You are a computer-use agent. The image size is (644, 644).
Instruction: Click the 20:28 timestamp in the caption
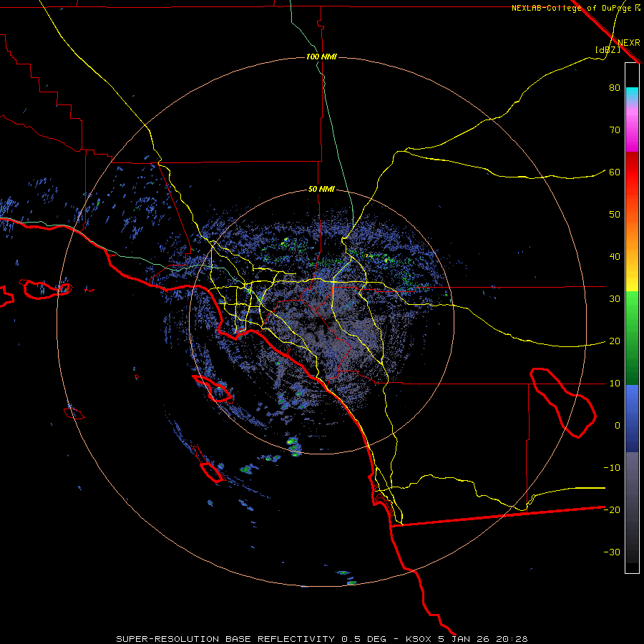coord(512,639)
